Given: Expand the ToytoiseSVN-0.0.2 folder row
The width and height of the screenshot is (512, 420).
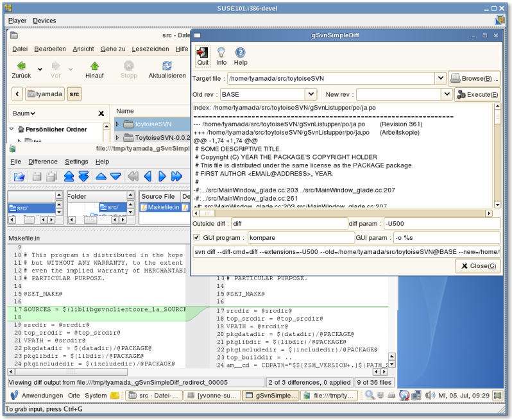Looking at the screenshot, I should (x=117, y=137).
